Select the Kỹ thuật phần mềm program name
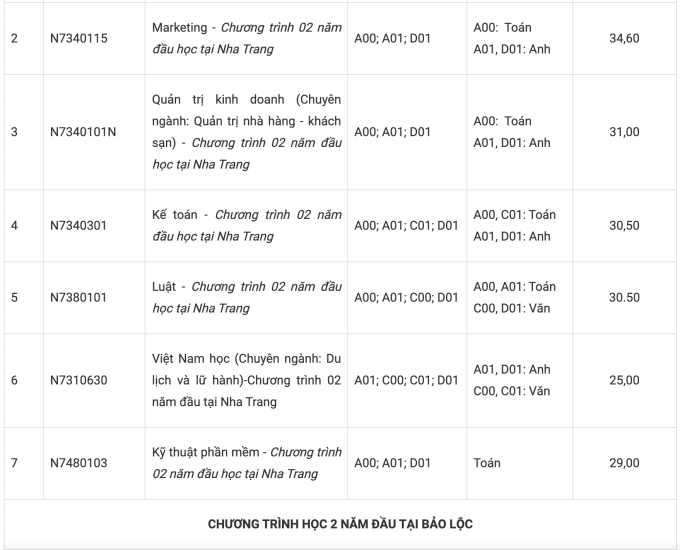Screen dimensions: 680x550 (245, 463)
